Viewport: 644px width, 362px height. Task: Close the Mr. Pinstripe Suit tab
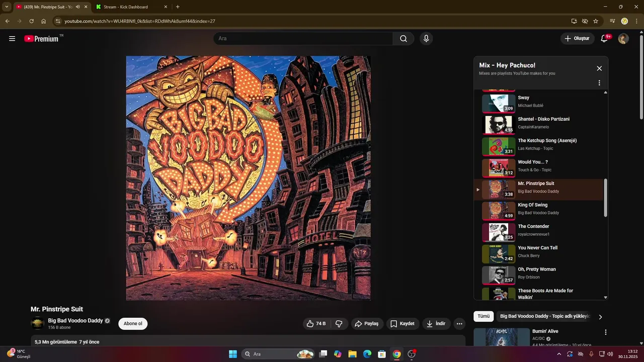pyautogui.click(x=86, y=7)
